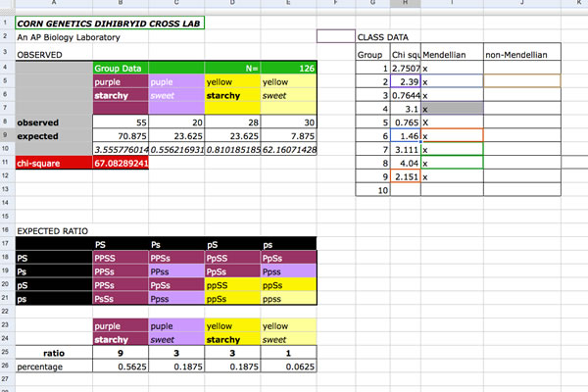Screen dimensions: 588x392
Task: Select the selected column H header
Action: [406, 3]
